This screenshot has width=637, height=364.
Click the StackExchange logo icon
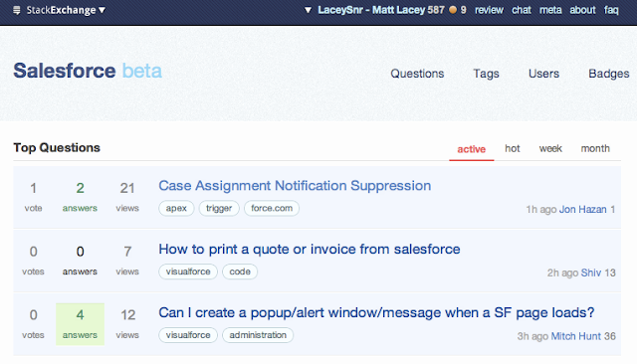[x=17, y=10]
